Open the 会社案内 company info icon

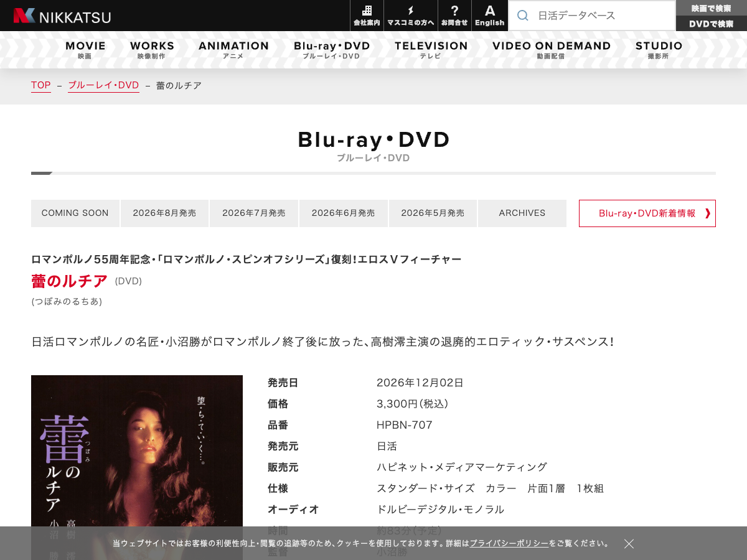click(367, 16)
